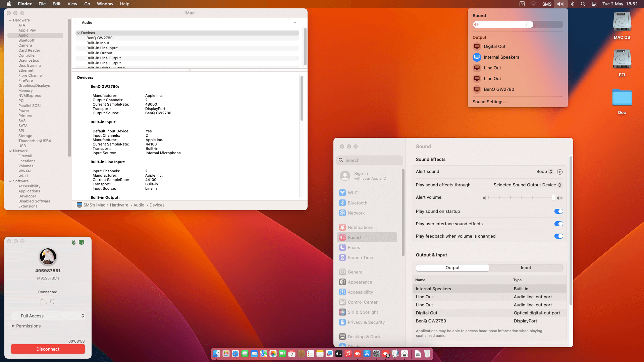Click the Internal Speakers output icon

pos(477,57)
